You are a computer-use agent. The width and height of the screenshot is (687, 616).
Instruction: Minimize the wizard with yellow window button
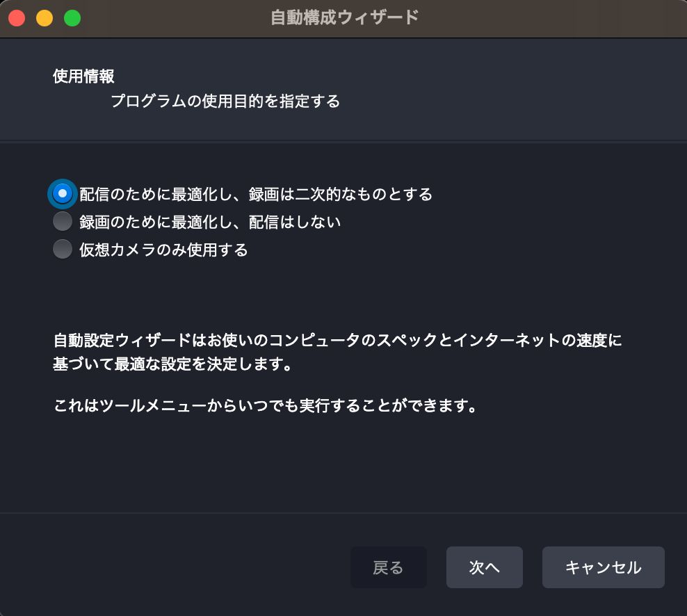[x=45, y=18]
